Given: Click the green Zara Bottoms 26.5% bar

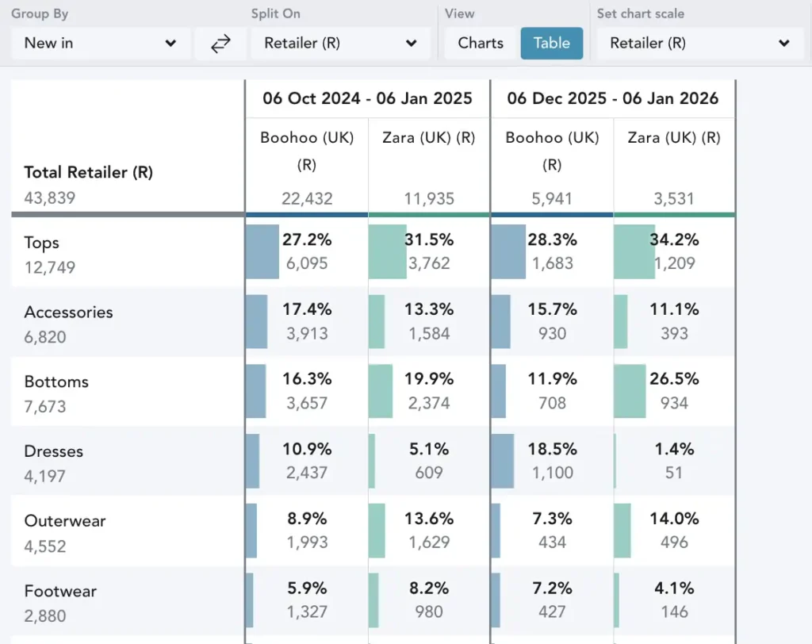Looking at the screenshot, I should click(630, 391).
